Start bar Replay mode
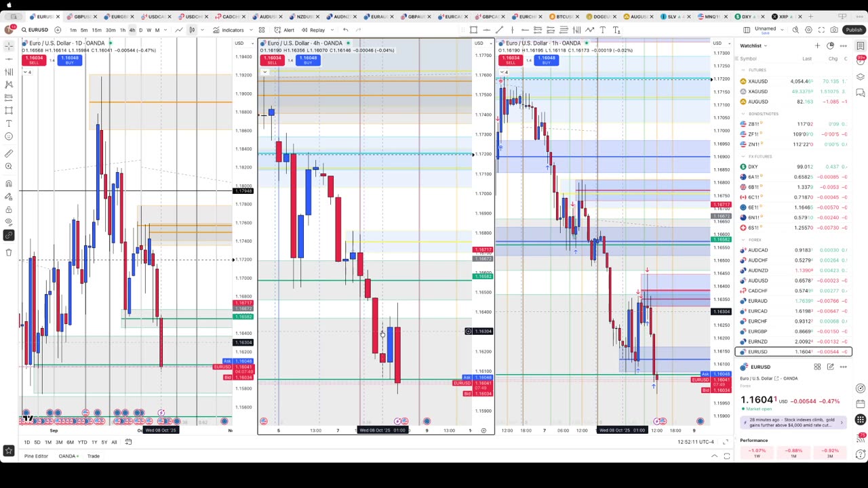 [x=313, y=30]
